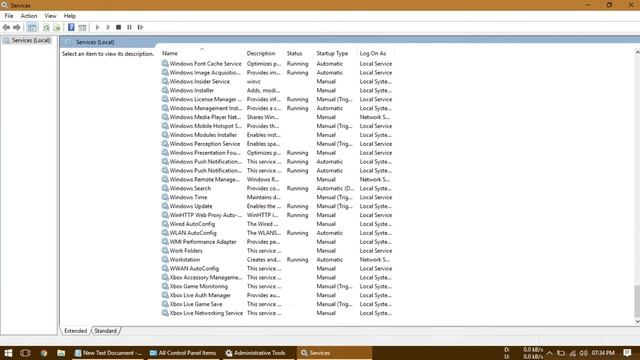Image resolution: width=640 pixels, height=360 pixels.
Task: Open the Windows Start button
Action: (x=8, y=353)
